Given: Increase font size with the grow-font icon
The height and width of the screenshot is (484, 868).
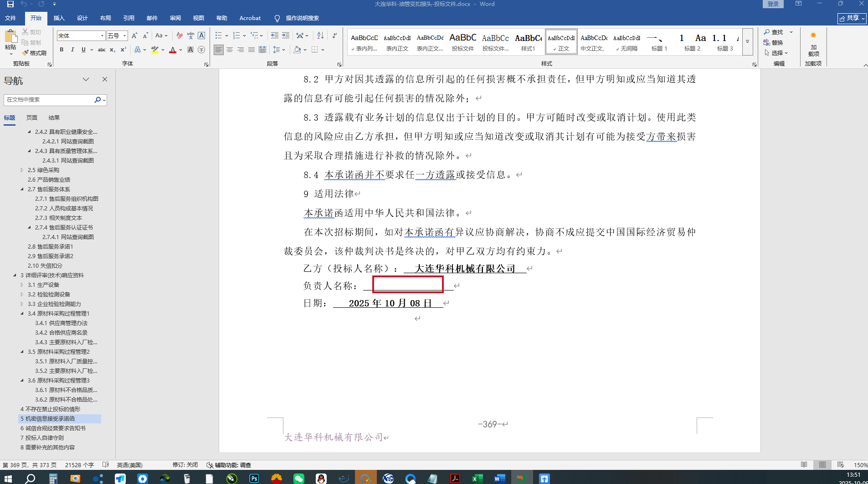Looking at the screenshot, I should point(134,36).
